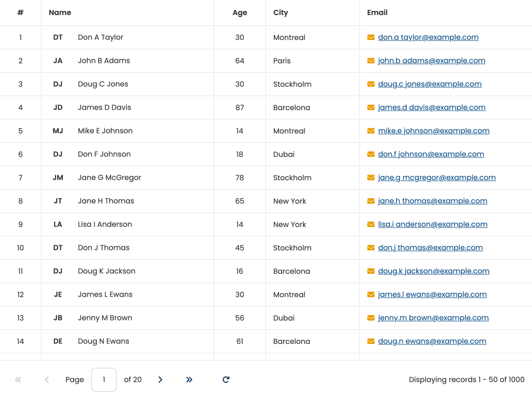This screenshot has height=399, width=532.
Task: Click the DT avatar initials for Don A Taylor
Action: [58, 37]
